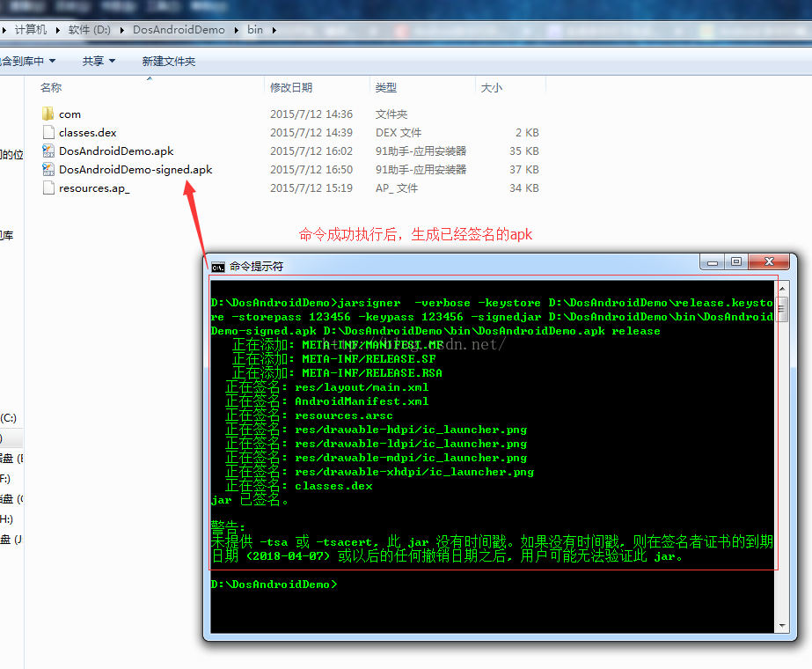The width and height of the screenshot is (812, 669).
Task: Click the scroll down arrow in command prompt
Action: [x=781, y=626]
